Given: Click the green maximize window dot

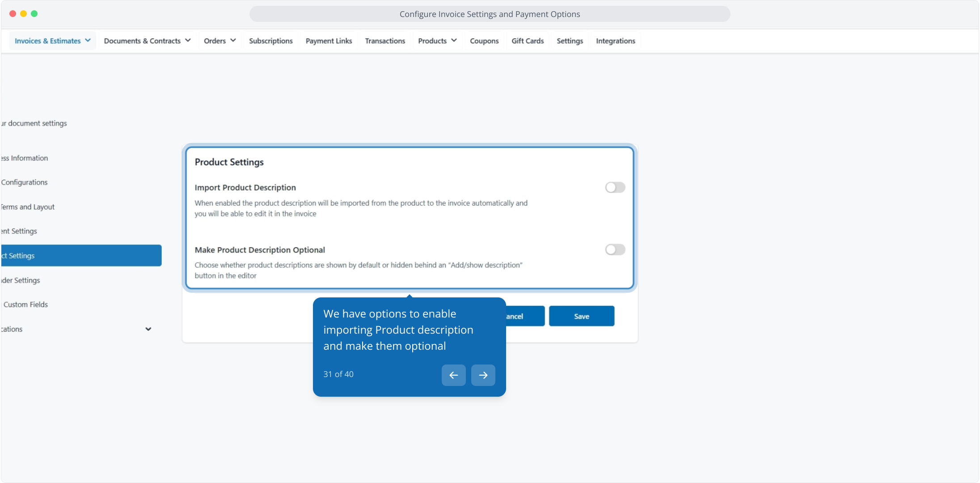Looking at the screenshot, I should coord(34,14).
